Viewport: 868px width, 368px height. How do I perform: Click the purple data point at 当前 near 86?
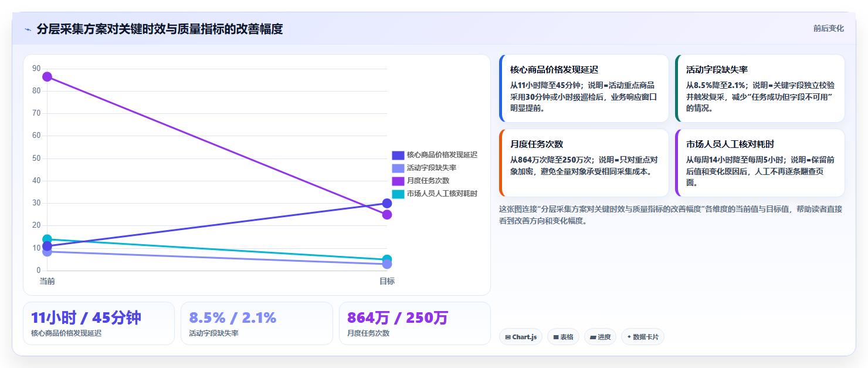pos(47,77)
